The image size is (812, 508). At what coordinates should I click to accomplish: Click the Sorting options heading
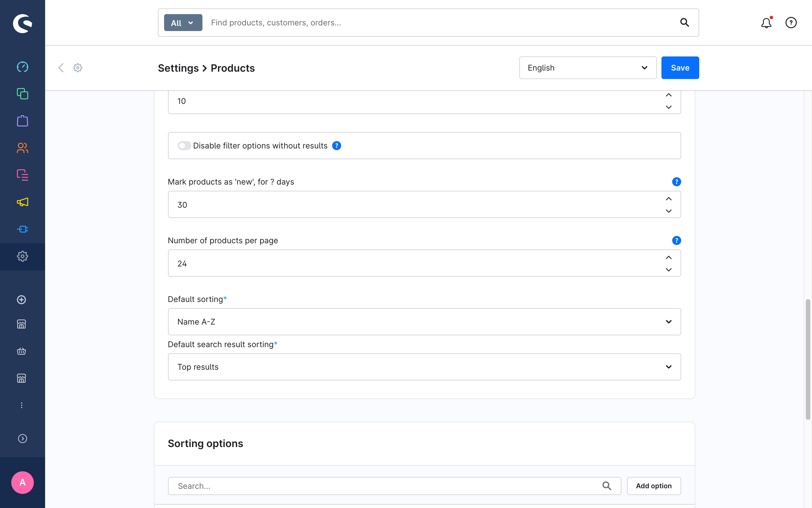pyautogui.click(x=205, y=443)
